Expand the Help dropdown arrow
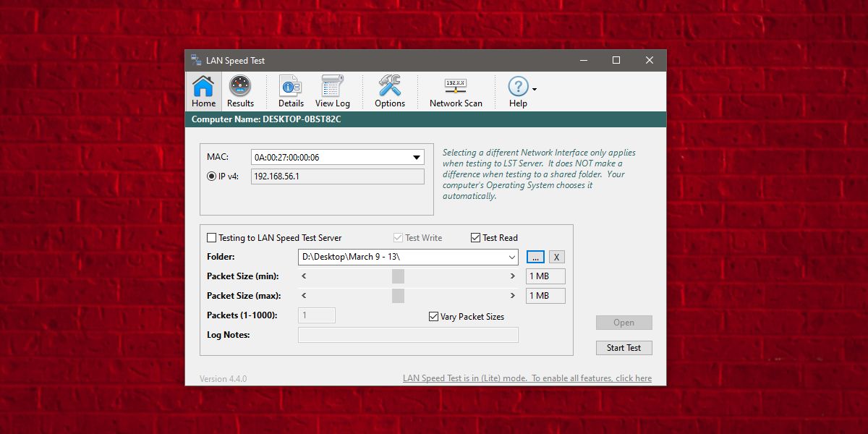 pyautogui.click(x=535, y=90)
